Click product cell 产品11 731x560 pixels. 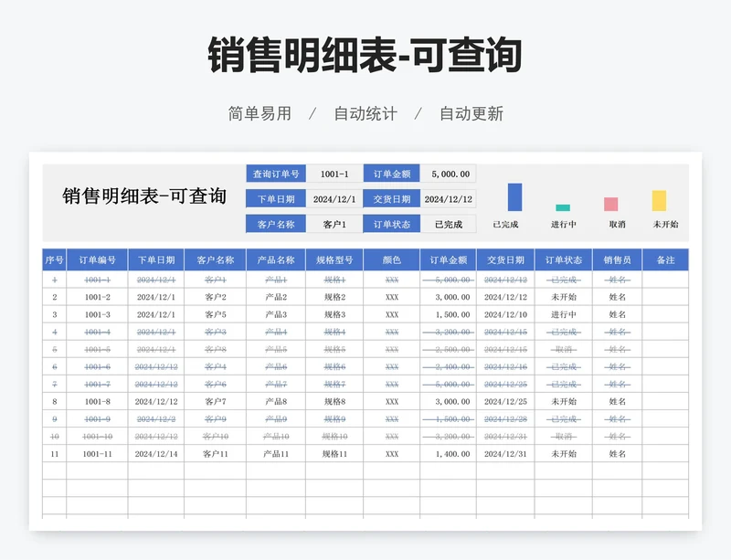pyautogui.click(x=276, y=454)
